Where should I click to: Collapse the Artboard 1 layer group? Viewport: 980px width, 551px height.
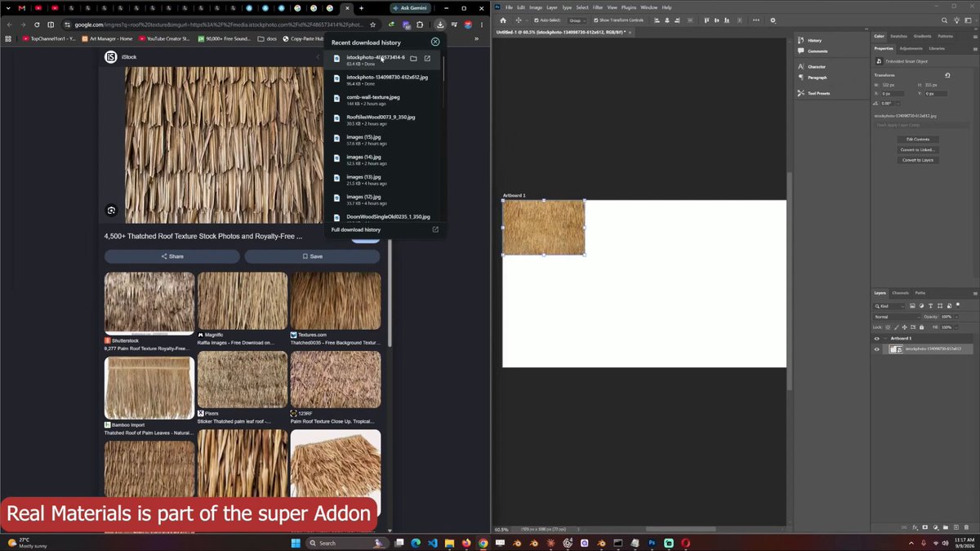pyautogui.click(x=884, y=338)
